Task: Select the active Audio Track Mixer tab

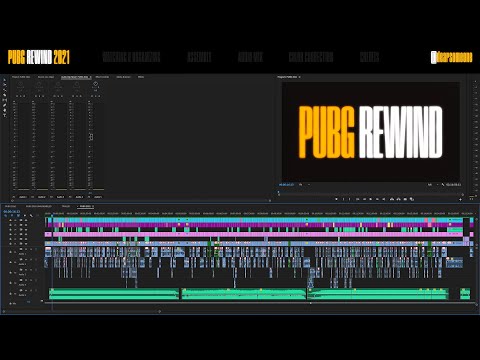Action: [76, 77]
